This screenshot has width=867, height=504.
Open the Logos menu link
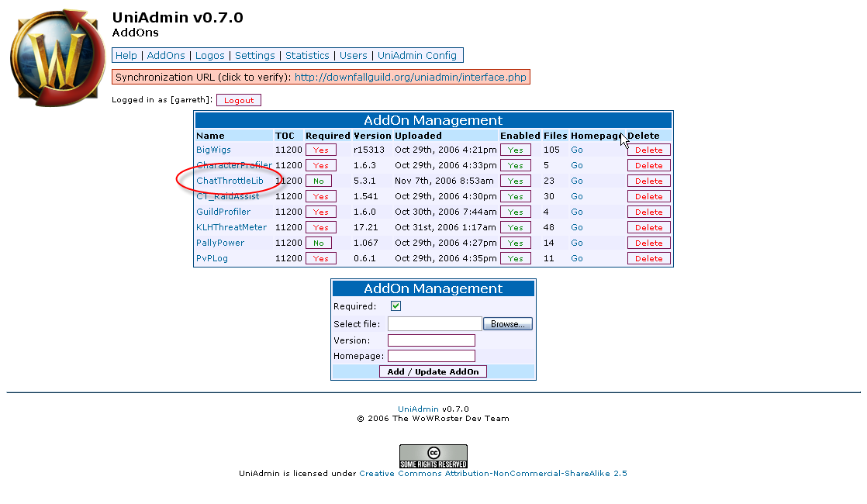(210, 55)
